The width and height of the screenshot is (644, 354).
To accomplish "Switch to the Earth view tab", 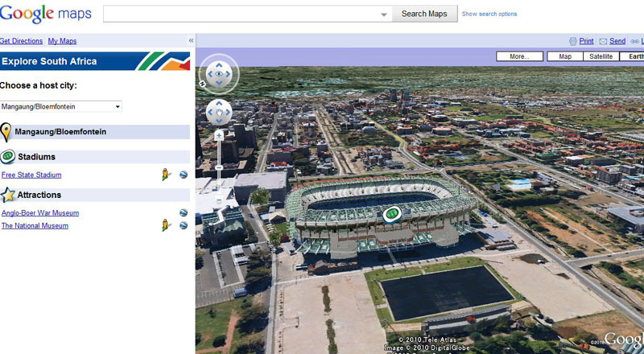I will [x=633, y=56].
